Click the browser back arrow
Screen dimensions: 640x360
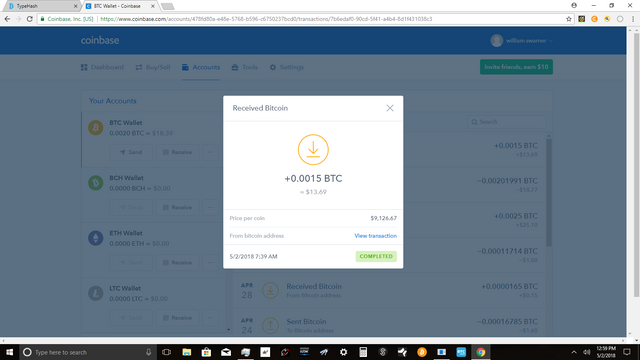click(x=7, y=19)
